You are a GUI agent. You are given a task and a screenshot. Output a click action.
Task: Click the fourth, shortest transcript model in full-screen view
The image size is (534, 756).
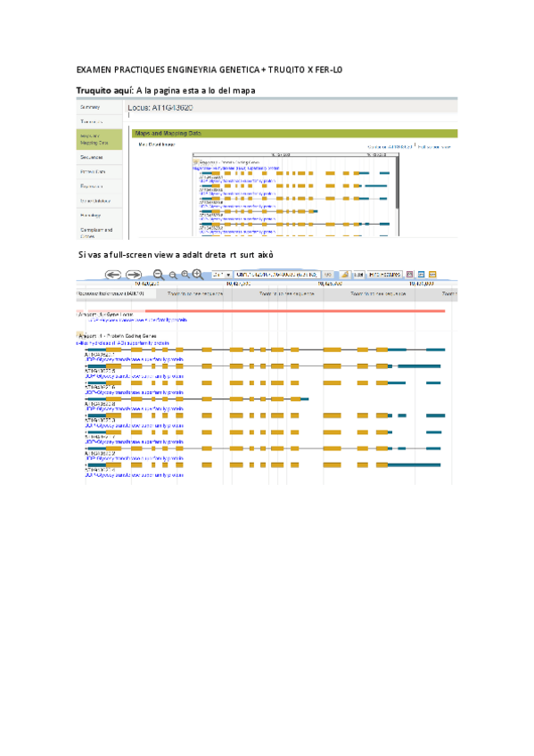pyautogui.click(x=197, y=399)
